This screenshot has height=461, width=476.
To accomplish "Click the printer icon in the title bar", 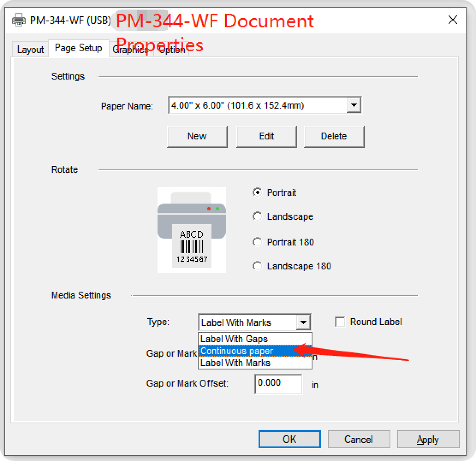I will pos(19,20).
